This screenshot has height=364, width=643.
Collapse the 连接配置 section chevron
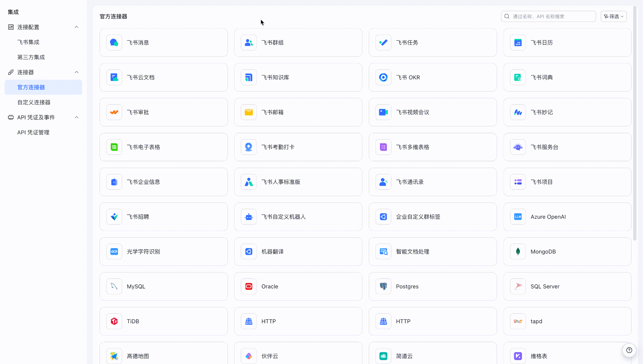[77, 27]
